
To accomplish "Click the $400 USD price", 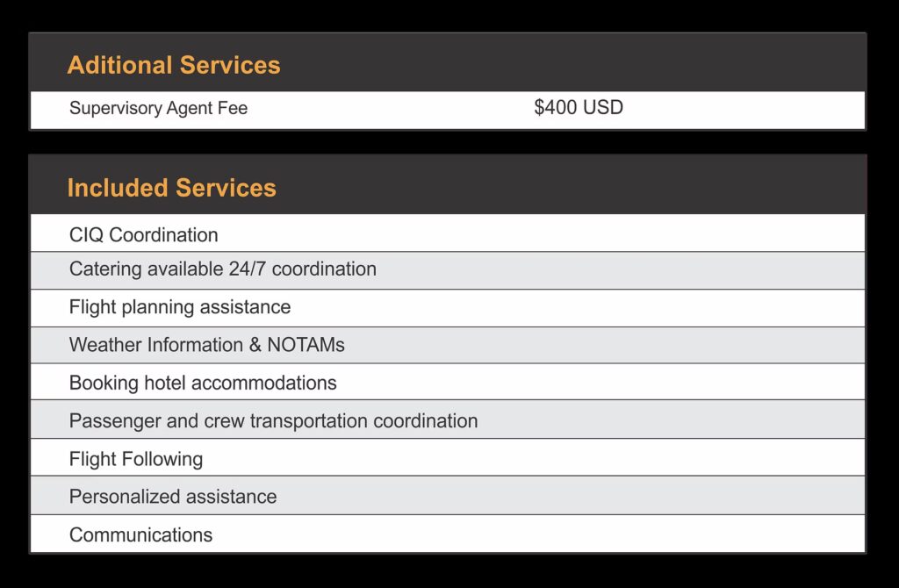I will tap(579, 107).
